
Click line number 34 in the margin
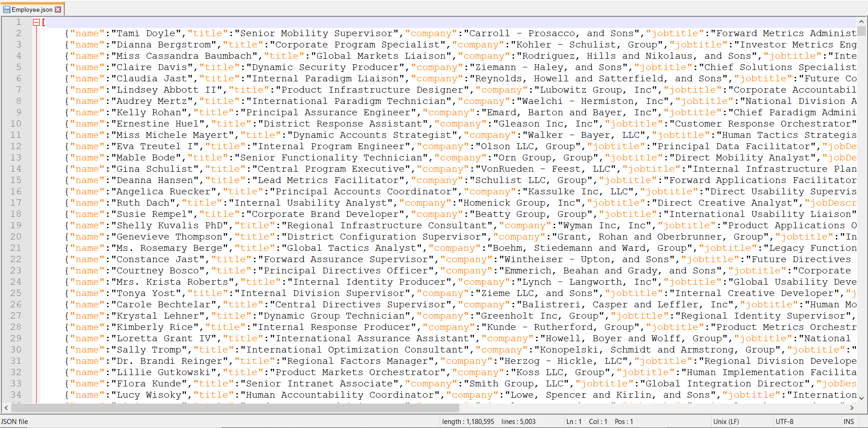[x=16, y=395]
